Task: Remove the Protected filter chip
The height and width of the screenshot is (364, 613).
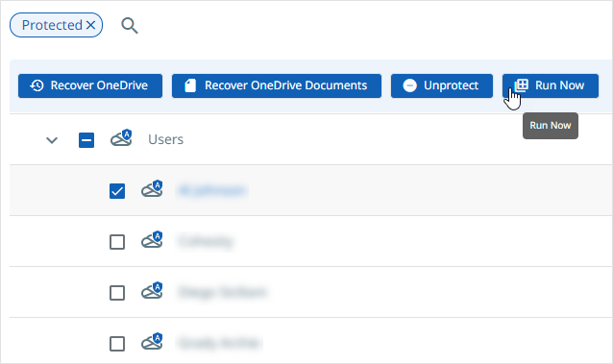Action: click(x=90, y=25)
